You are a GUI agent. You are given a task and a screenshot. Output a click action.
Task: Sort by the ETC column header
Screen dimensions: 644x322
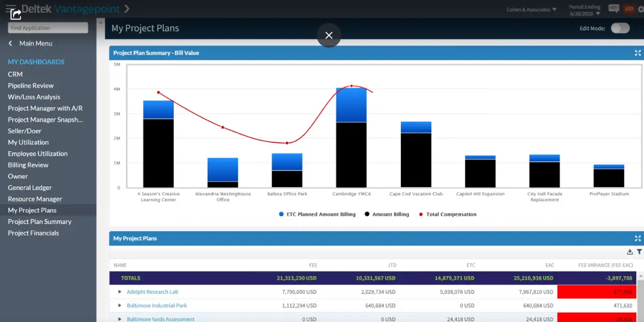pyautogui.click(x=471, y=265)
